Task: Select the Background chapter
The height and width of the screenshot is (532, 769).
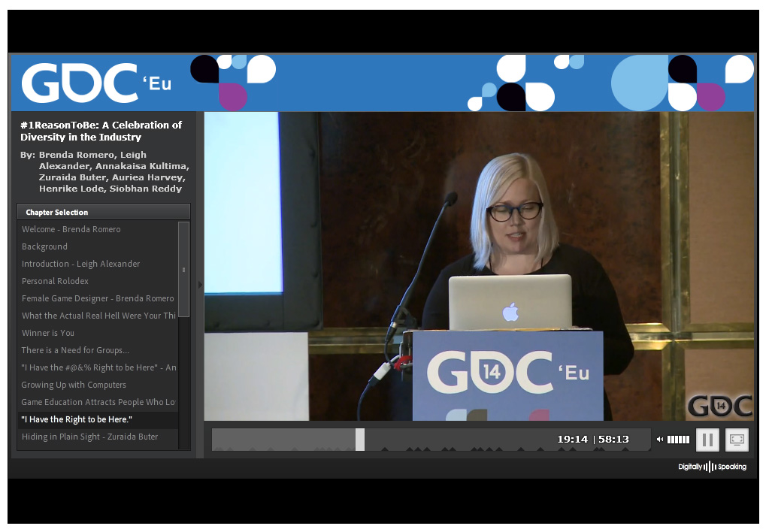Action: [x=45, y=246]
